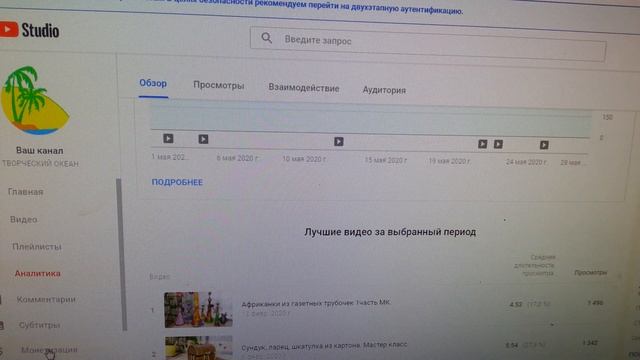The height and width of the screenshot is (360, 640).
Task: Open the channel avatar with palm trees
Action: coord(34,100)
